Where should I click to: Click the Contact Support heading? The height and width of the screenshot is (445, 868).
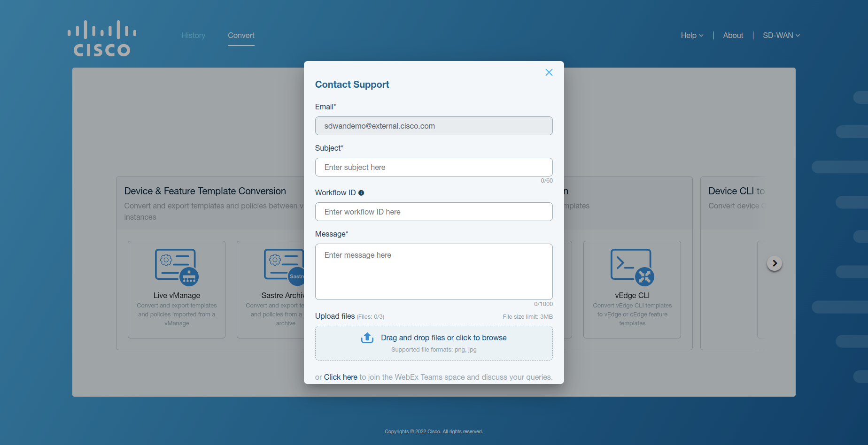pos(352,84)
